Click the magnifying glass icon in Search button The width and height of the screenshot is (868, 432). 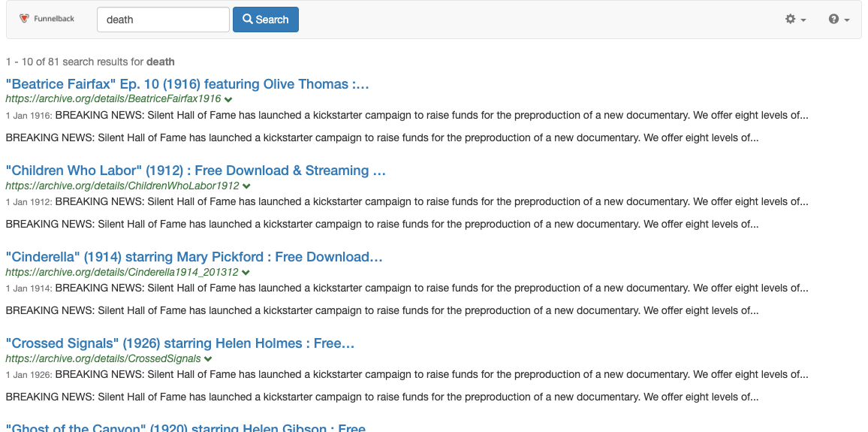click(x=247, y=20)
